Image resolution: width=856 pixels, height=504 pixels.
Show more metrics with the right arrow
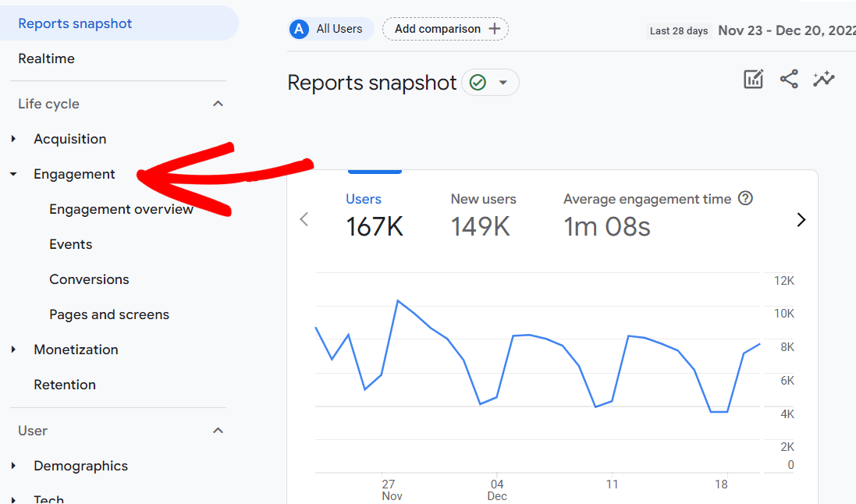coord(801,219)
